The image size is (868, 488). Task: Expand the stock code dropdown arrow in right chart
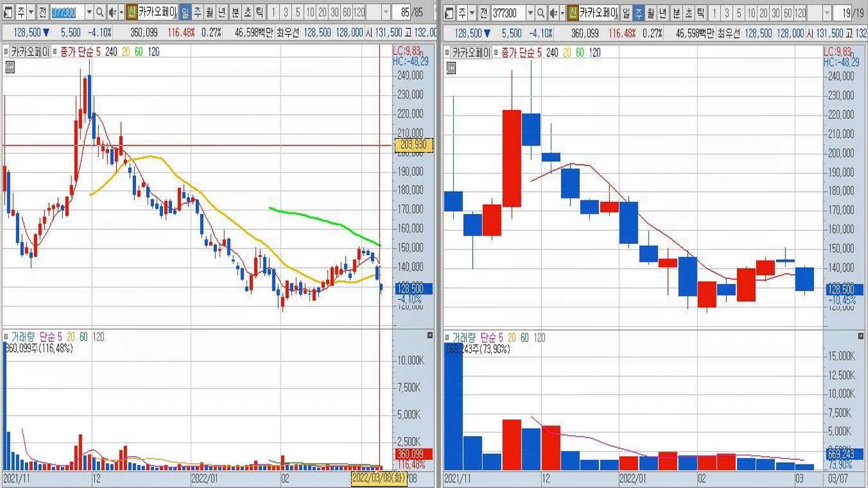(530, 13)
